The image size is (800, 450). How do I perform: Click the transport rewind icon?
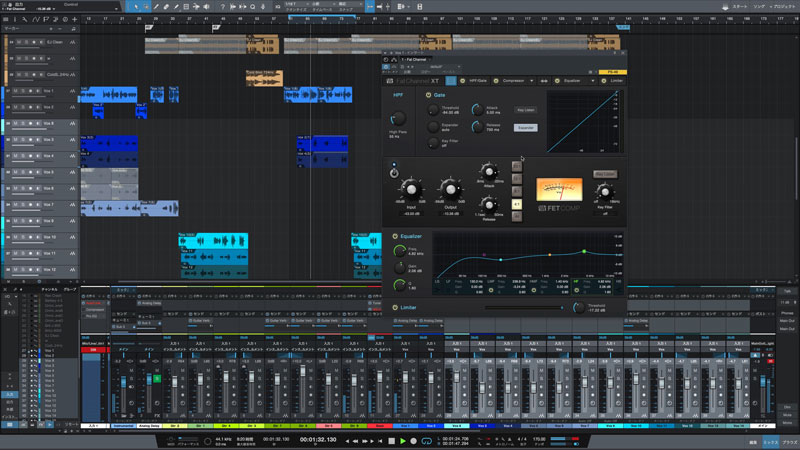tap(356, 441)
